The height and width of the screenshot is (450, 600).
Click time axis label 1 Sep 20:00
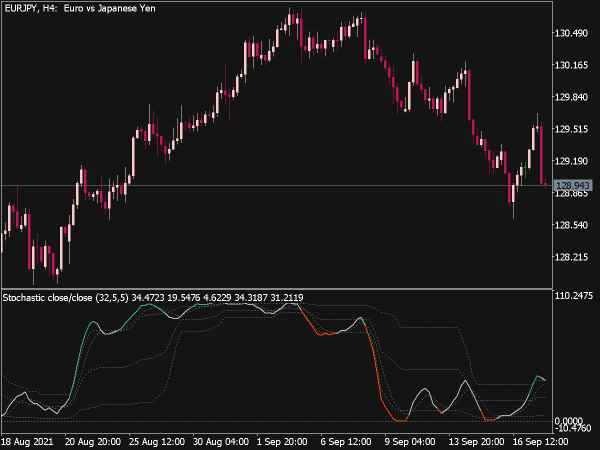click(282, 442)
